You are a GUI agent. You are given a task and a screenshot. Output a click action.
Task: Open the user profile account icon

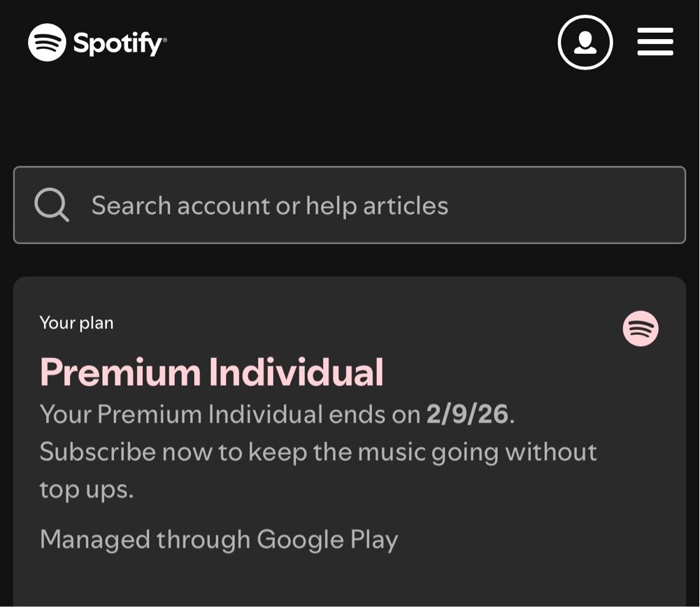(x=585, y=43)
